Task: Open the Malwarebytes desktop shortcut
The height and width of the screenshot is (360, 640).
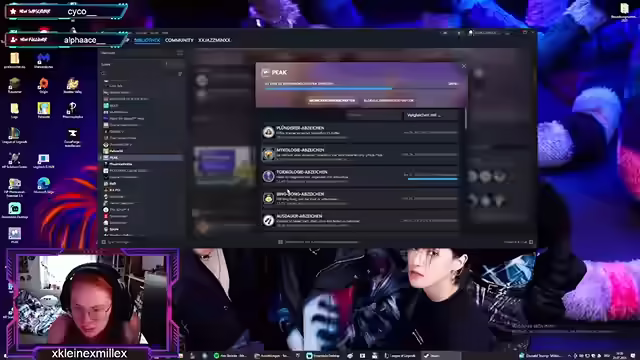Action: coord(43,60)
